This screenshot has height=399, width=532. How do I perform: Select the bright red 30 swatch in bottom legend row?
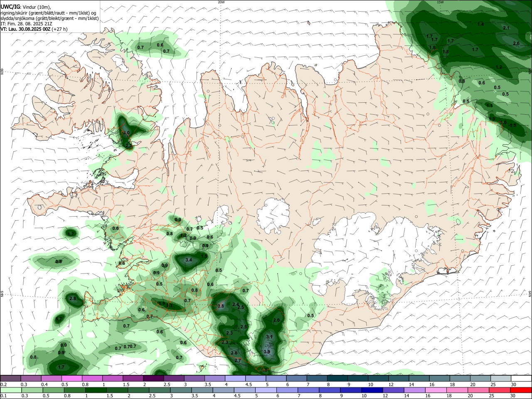(521, 390)
